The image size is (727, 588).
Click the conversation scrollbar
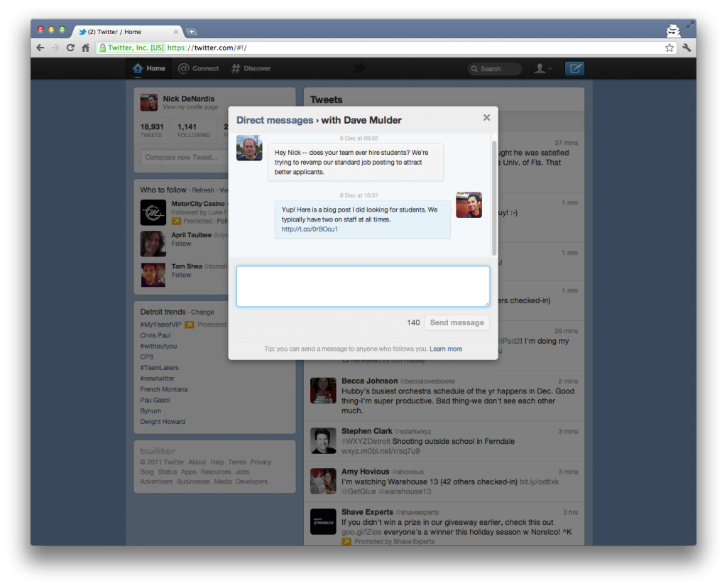494,197
